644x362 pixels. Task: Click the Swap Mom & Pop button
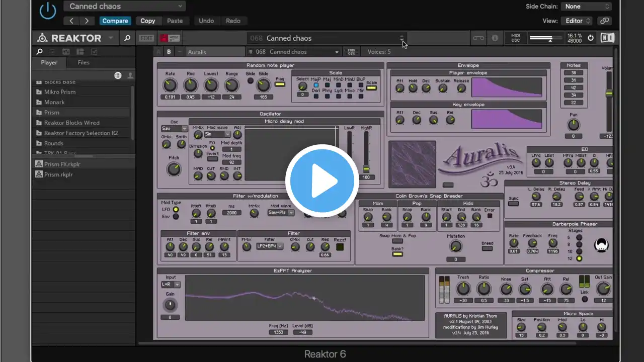(397, 241)
